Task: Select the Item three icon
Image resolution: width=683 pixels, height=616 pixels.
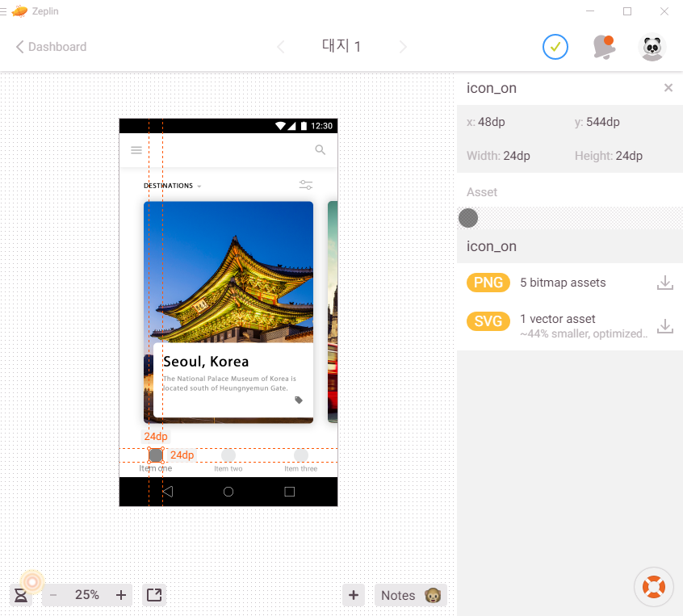Action: 300,455
